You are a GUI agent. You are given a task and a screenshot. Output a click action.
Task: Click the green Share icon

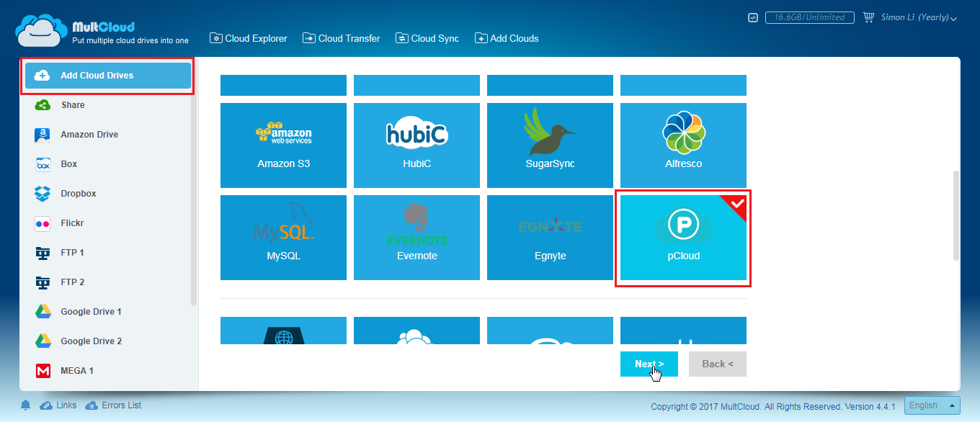coord(43,105)
